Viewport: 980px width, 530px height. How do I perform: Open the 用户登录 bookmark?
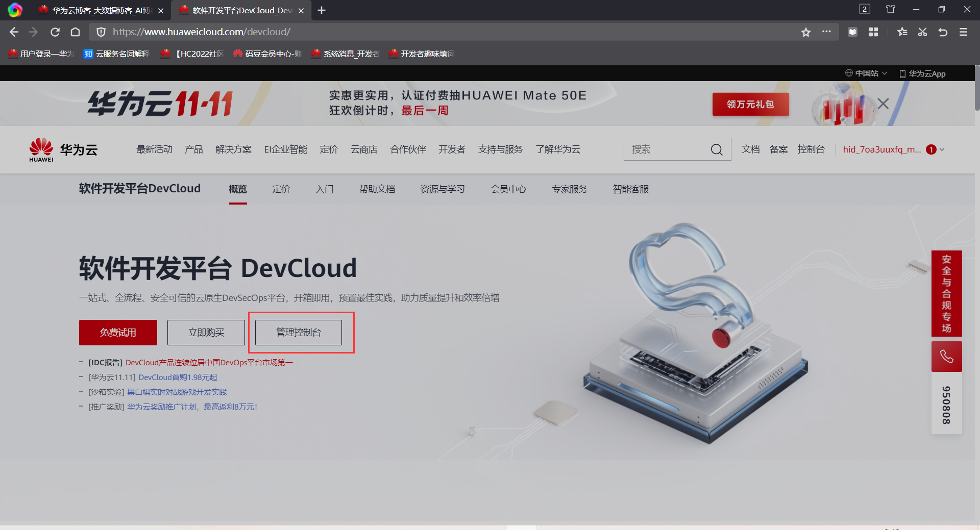click(41, 54)
